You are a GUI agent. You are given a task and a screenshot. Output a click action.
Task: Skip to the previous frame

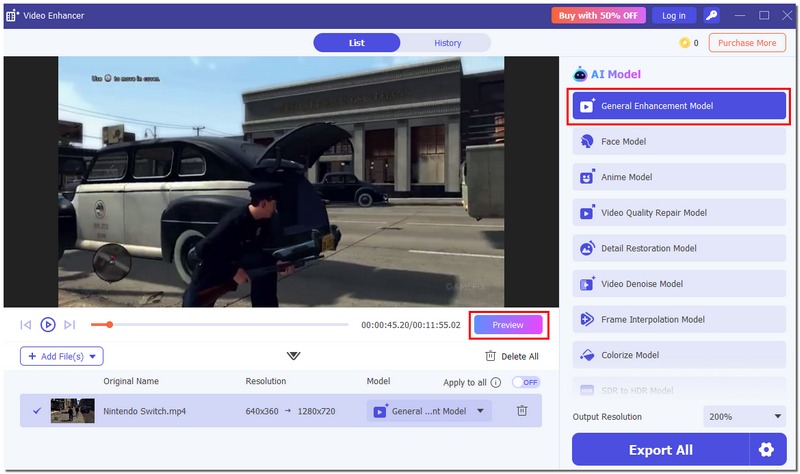coord(26,325)
